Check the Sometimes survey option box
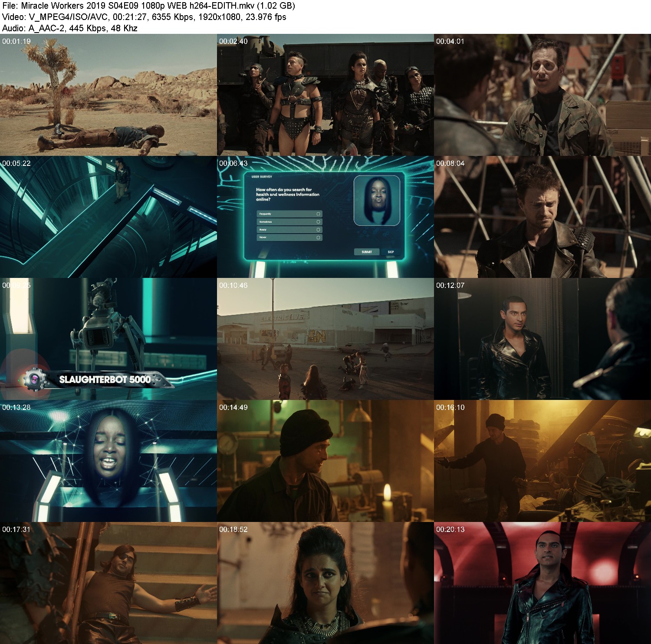The width and height of the screenshot is (651, 644). (x=318, y=221)
